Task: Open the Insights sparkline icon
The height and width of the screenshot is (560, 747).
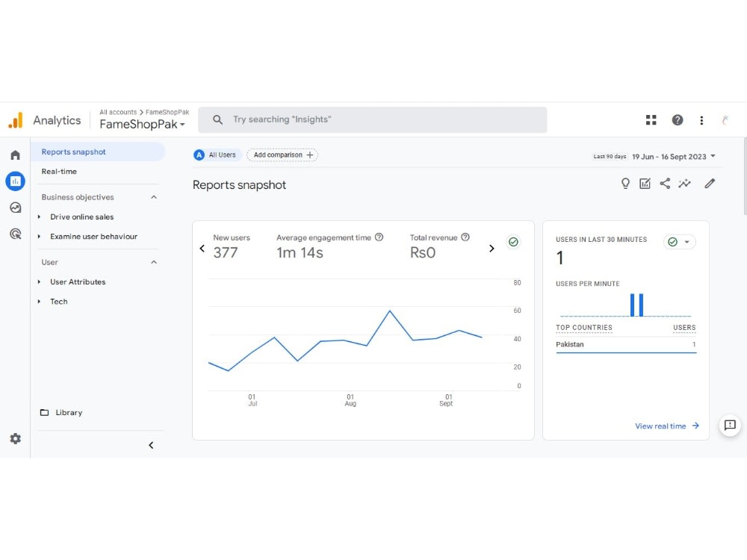Action: pyautogui.click(x=684, y=184)
